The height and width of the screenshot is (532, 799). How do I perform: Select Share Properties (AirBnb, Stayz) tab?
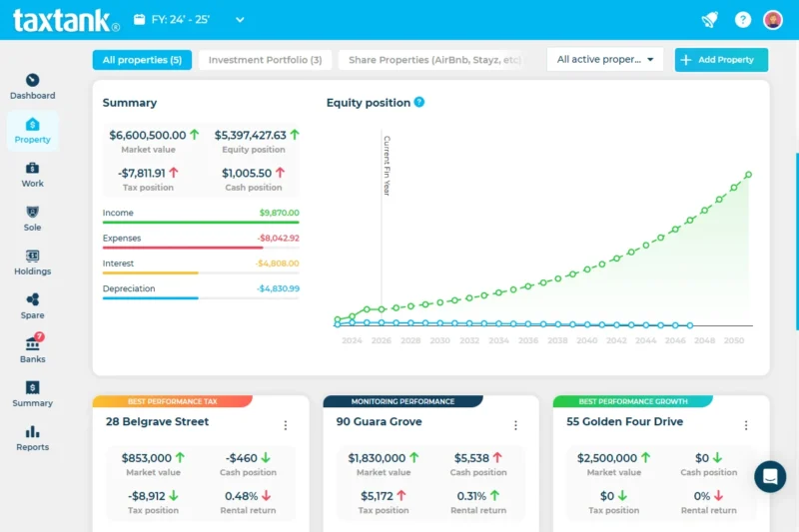[x=434, y=60]
